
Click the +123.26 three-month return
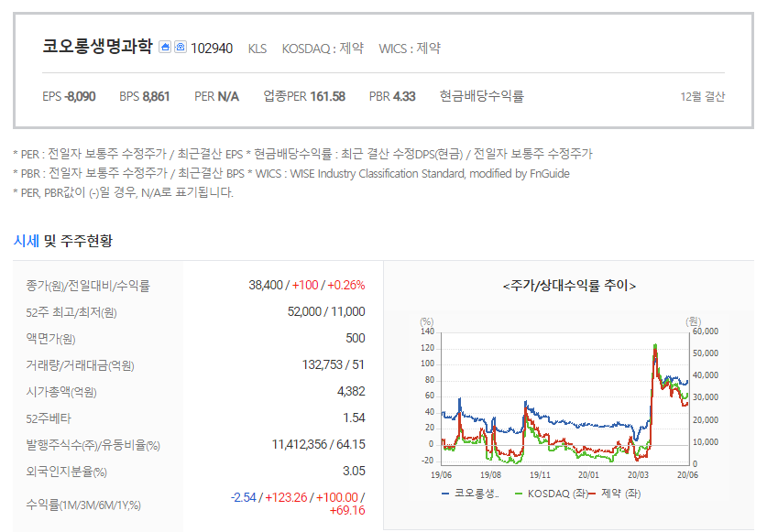(286, 497)
